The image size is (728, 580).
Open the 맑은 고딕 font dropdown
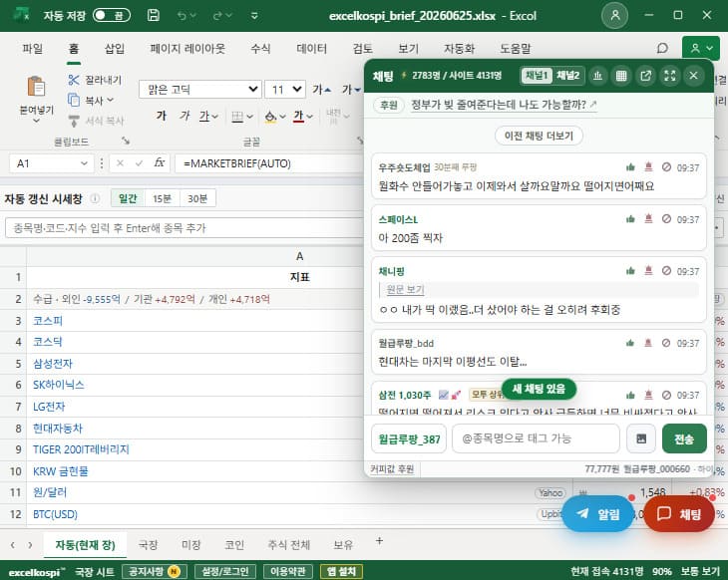coord(199,89)
